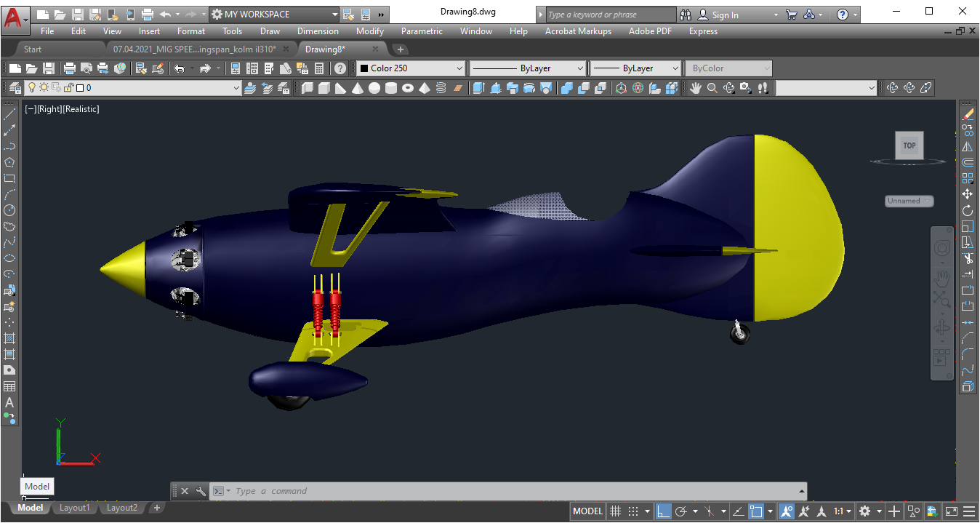Select the Torus solid tool
Image resolution: width=980 pixels, height=523 pixels.
tap(408, 88)
